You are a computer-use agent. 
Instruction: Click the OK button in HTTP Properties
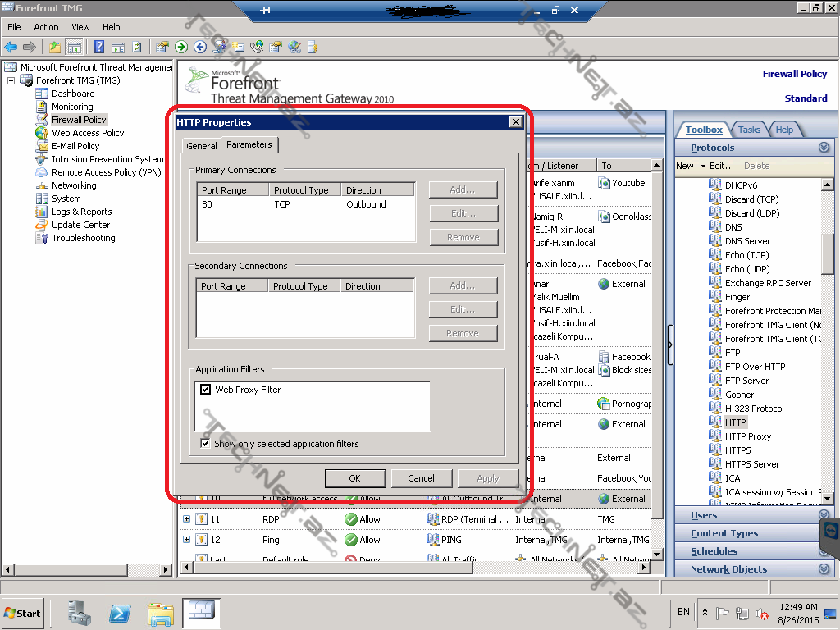click(354, 478)
